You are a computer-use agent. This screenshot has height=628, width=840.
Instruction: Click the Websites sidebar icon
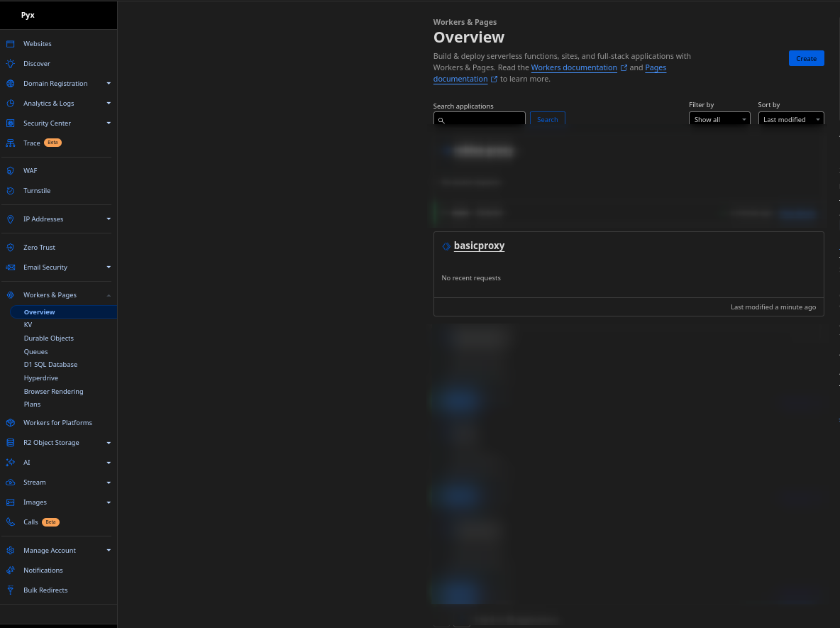pyautogui.click(x=10, y=44)
